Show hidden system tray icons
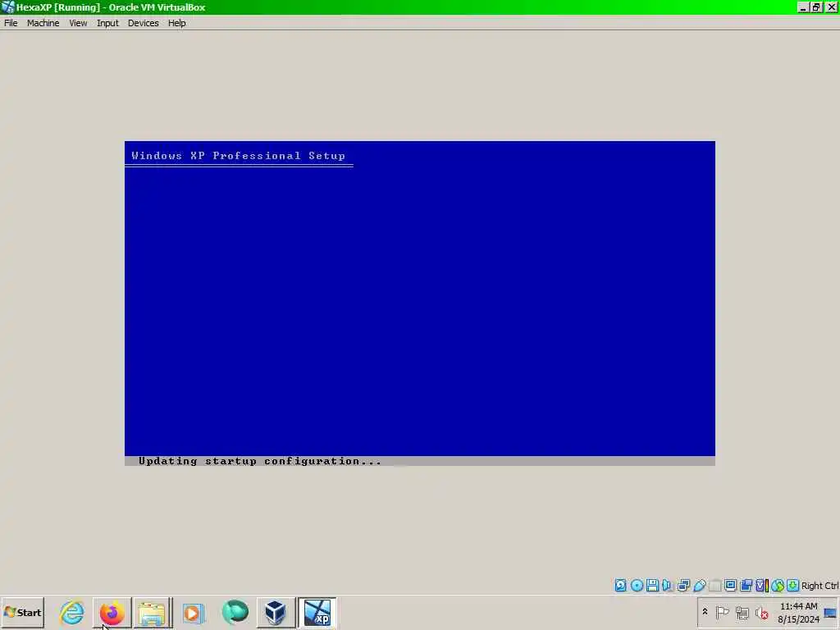The width and height of the screenshot is (840, 630). point(705,612)
